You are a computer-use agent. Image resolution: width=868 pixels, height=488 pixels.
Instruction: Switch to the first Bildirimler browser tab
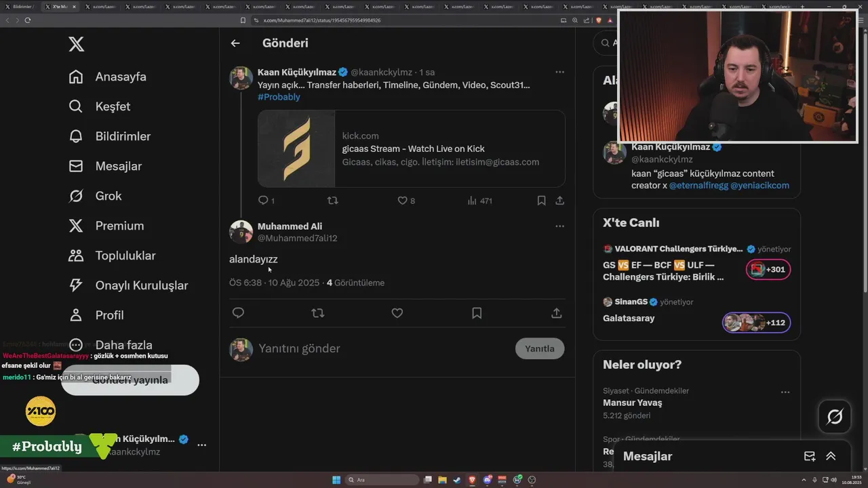point(20,6)
